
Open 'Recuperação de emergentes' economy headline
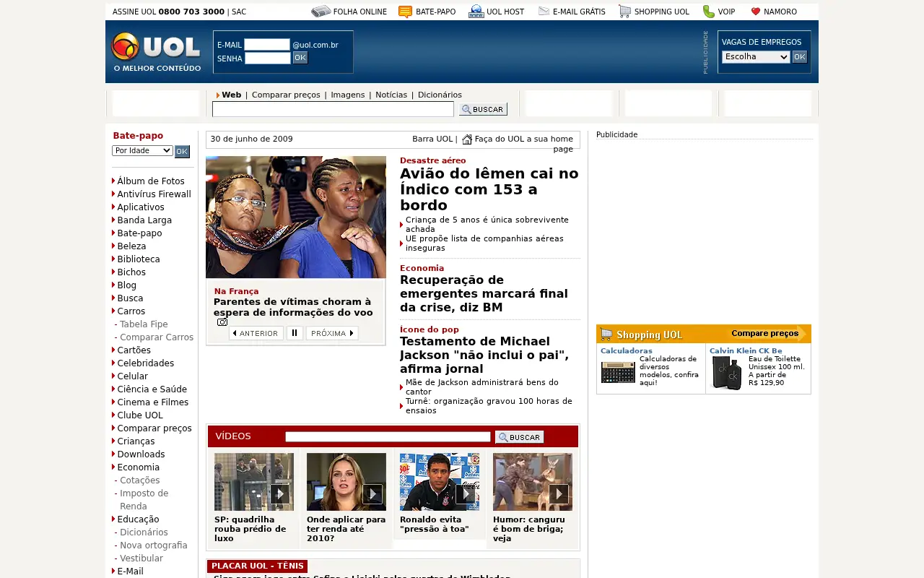(x=484, y=293)
